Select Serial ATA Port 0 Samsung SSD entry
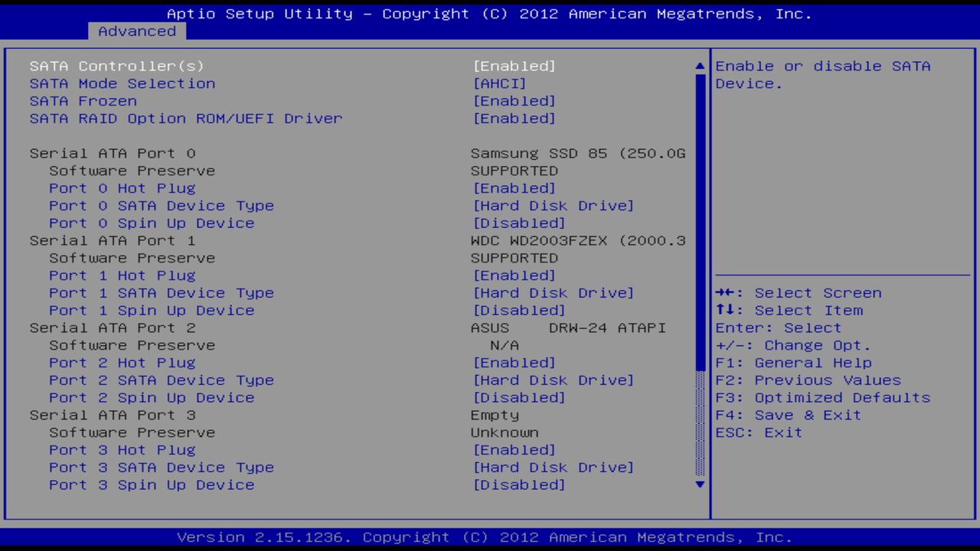The width and height of the screenshot is (980, 551). click(x=112, y=153)
